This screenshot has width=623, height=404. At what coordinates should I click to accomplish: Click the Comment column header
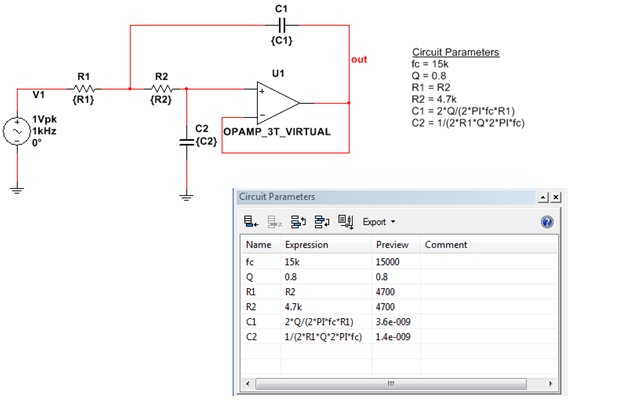click(446, 244)
